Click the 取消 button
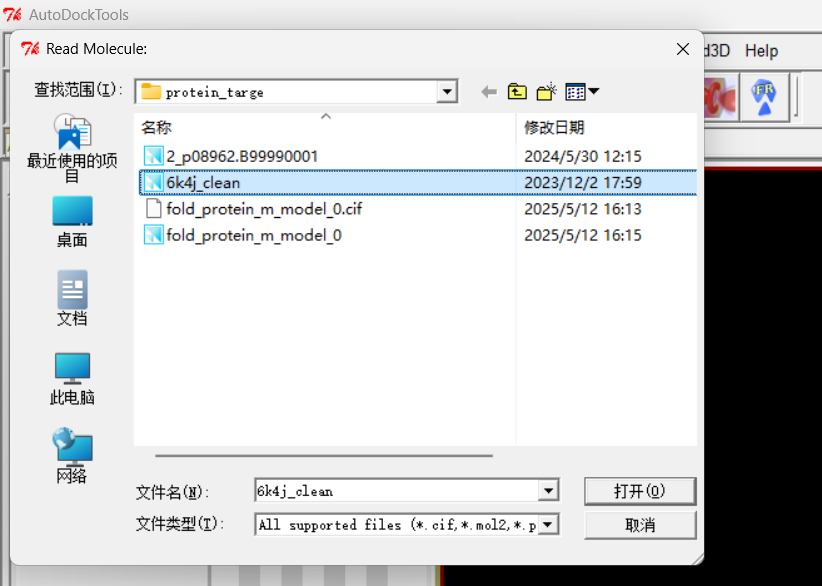This screenshot has width=822, height=586. point(640,525)
